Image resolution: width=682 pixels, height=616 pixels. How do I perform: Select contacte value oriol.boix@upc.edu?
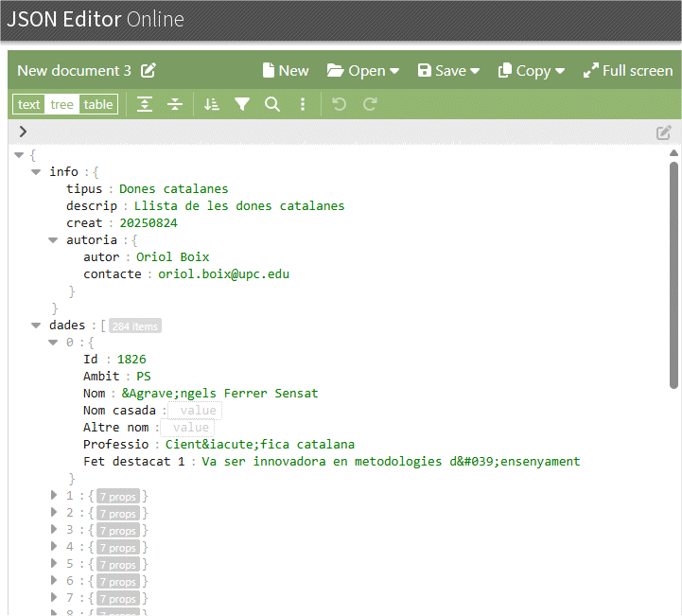tap(223, 274)
